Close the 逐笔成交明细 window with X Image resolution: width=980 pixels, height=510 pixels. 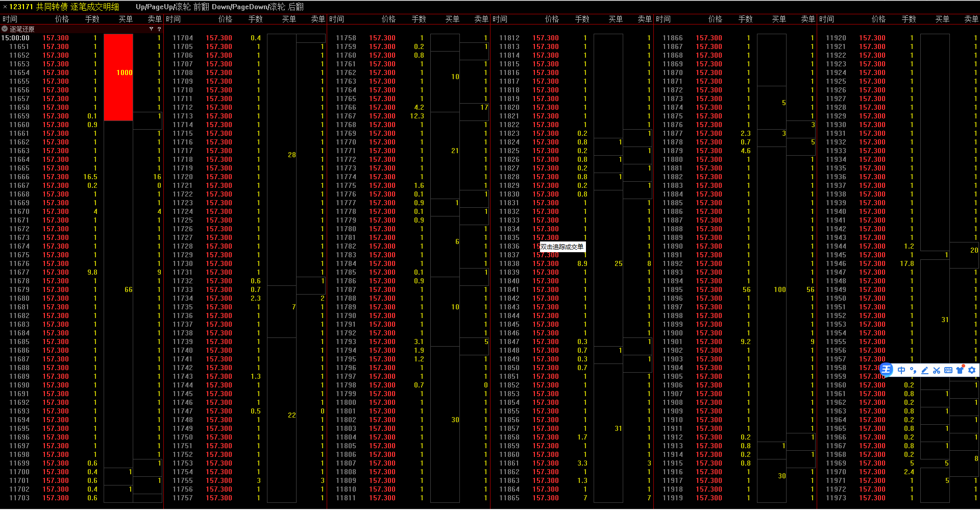pyautogui.click(x=5, y=7)
